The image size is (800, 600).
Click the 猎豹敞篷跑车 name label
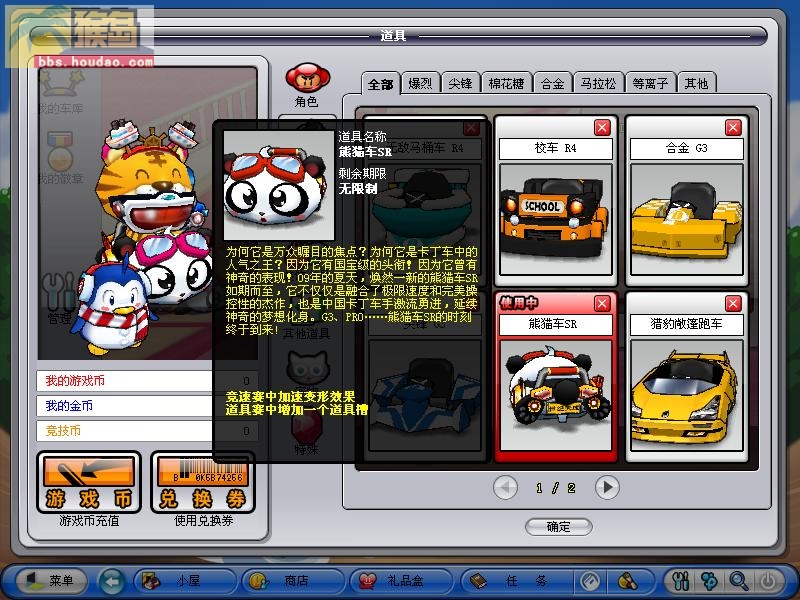[x=687, y=324]
